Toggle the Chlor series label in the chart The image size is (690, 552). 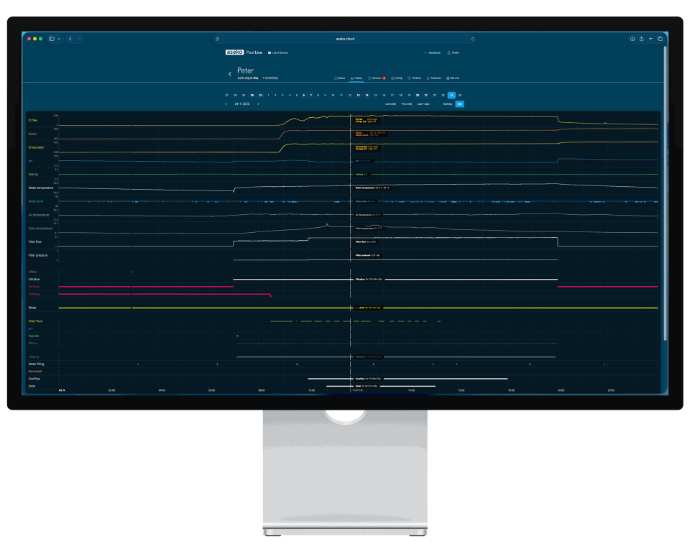coord(33,120)
